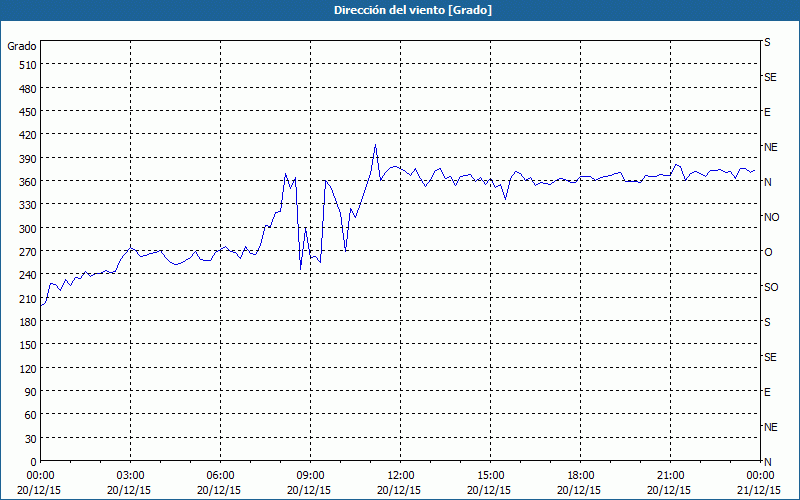Click the 0 label on the y-axis
Screen dimensions: 800x500
coord(34,462)
